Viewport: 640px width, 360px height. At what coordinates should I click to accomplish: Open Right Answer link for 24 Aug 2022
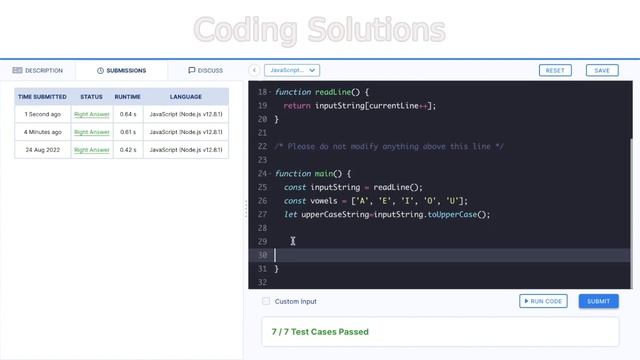tap(92, 150)
